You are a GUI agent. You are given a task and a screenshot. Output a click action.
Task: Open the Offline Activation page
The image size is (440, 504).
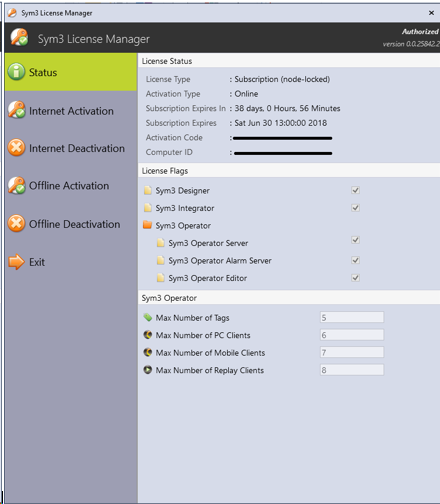click(x=71, y=185)
